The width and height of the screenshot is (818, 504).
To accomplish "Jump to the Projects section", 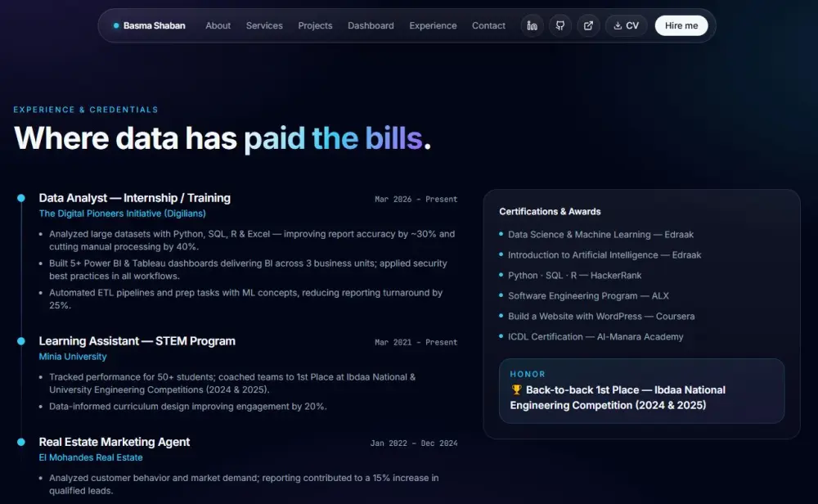I will coord(315,25).
